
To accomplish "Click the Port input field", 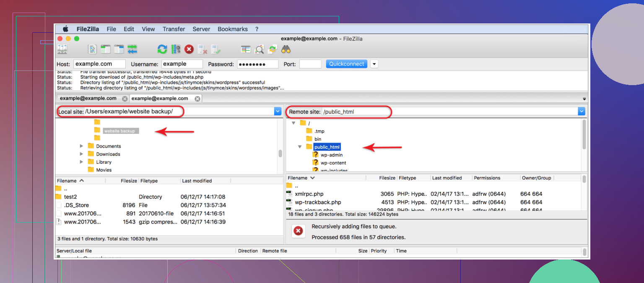I will pos(310,64).
